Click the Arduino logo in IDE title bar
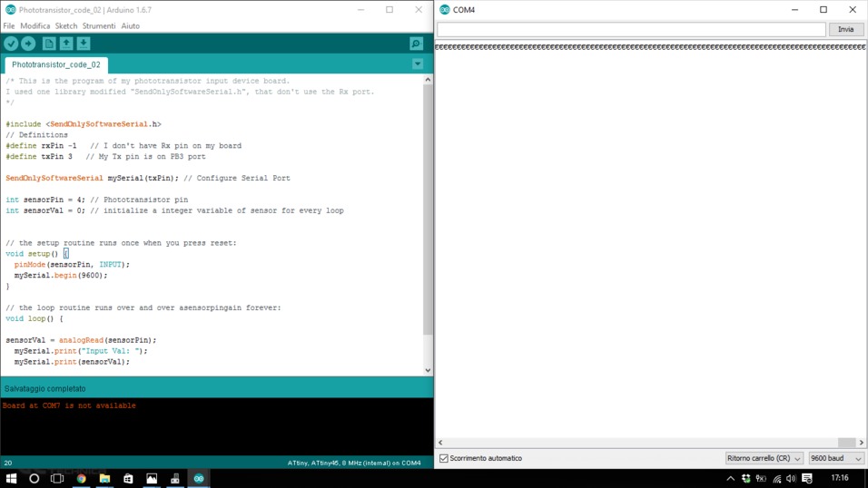 click(x=10, y=10)
